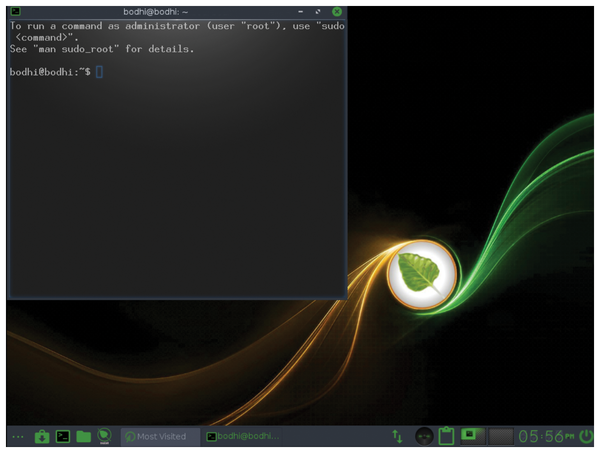Switch to the second virtual desktop in pager
Viewport: 600px width, 453px height.
[501, 437]
